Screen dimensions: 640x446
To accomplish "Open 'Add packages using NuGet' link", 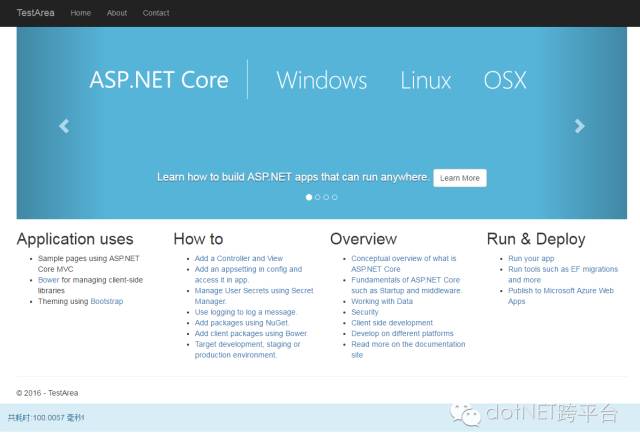I will [241, 323].
